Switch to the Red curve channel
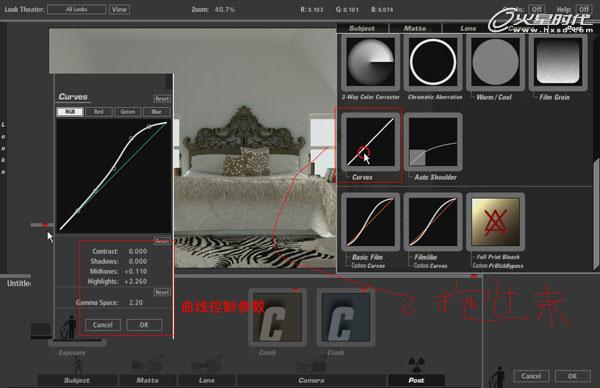 [99, 112]
